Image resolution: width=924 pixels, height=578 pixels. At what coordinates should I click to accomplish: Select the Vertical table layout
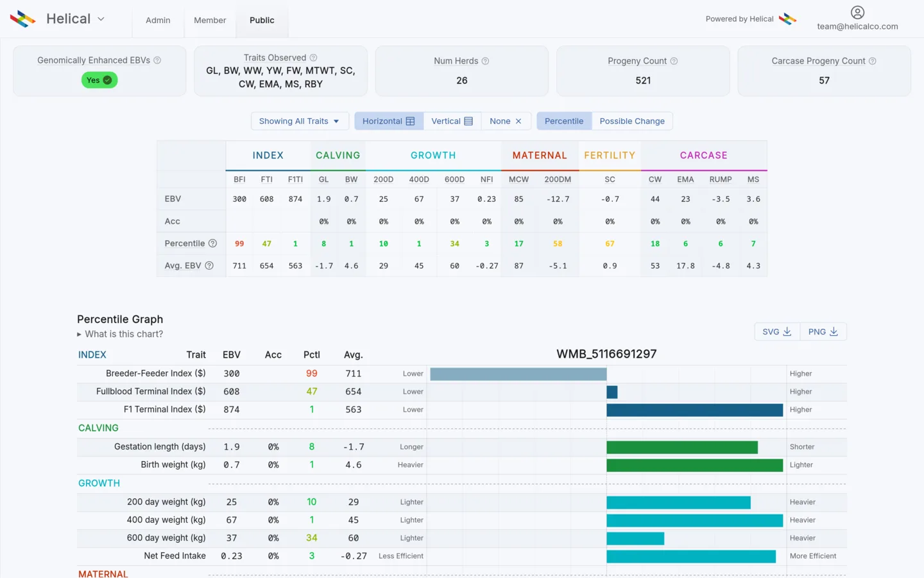coord(452,121)
